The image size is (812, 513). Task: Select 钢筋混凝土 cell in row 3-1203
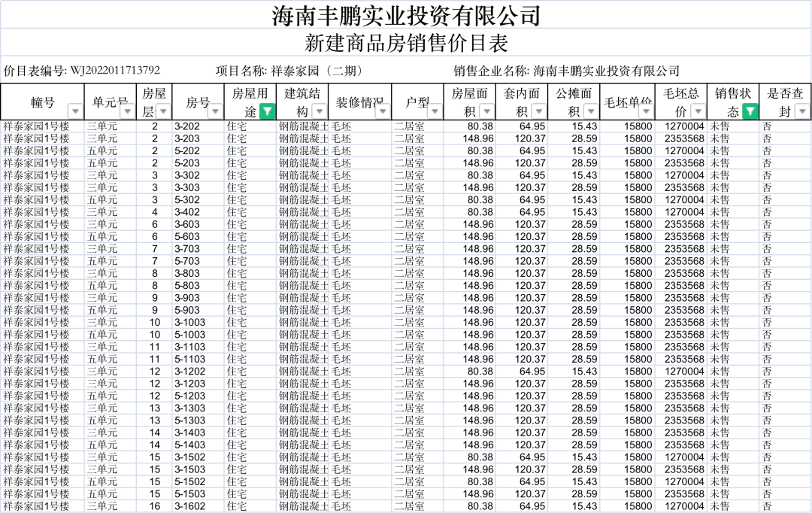click(303, 384)
